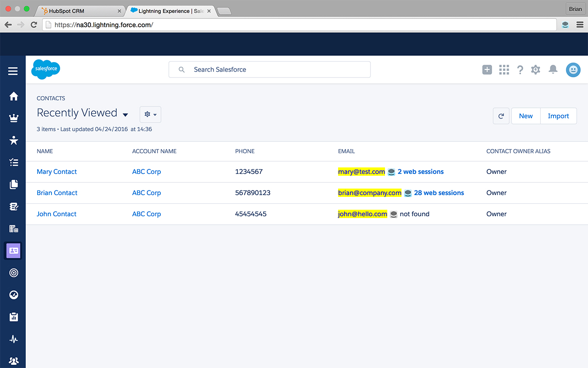The image size is (588, 368).
Task: Open the Home icon in the sidebar
Action: (13, 96)
